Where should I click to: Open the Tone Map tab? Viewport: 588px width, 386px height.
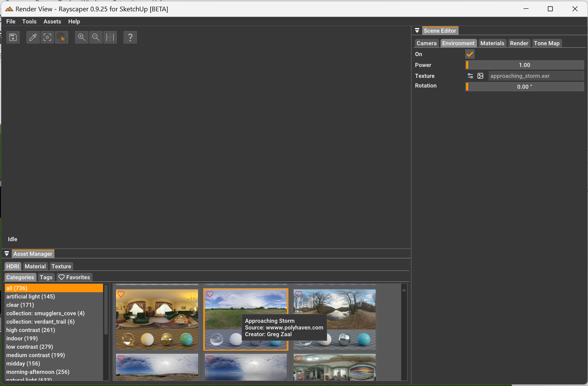coord(547,43)
